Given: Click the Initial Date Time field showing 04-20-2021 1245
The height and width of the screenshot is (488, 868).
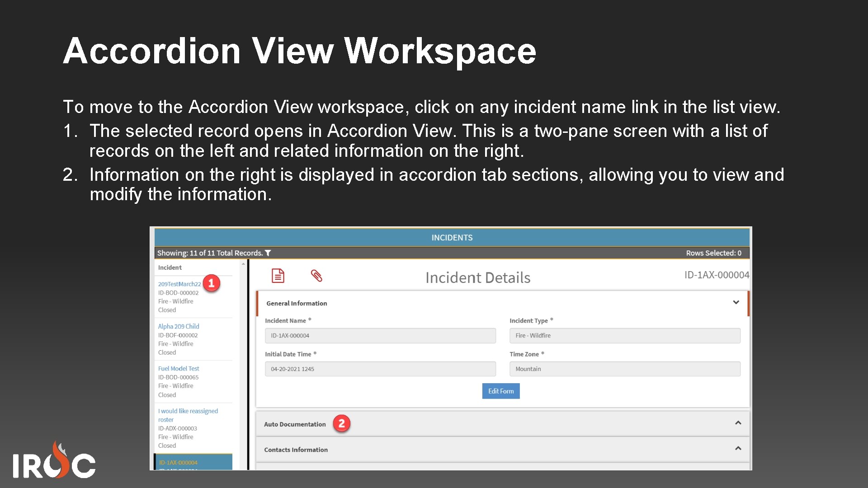Looking at the screenshot, I should [380, 369].
